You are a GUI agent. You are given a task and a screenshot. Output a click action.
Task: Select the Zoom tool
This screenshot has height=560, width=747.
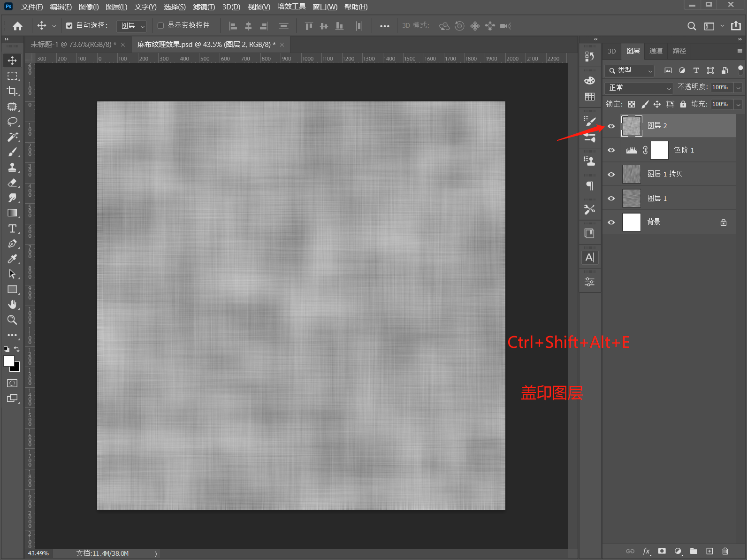(12, 320)
